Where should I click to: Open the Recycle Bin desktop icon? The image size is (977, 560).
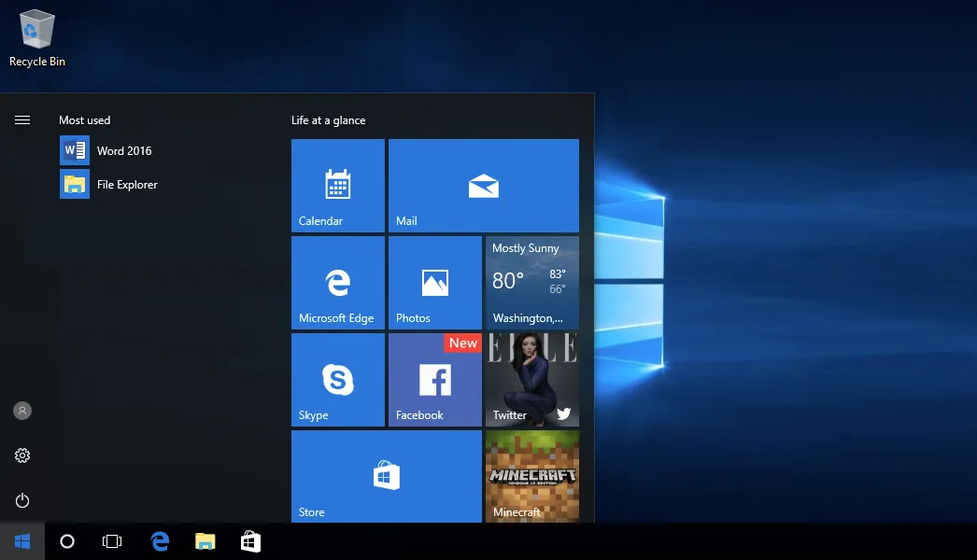point(36,38)
